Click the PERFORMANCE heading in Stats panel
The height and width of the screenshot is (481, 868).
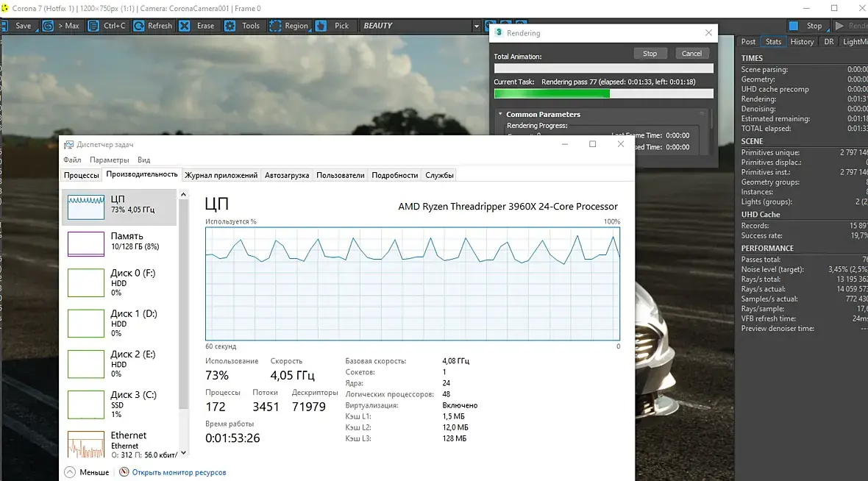pyautogui.click(x=767, y=249)
